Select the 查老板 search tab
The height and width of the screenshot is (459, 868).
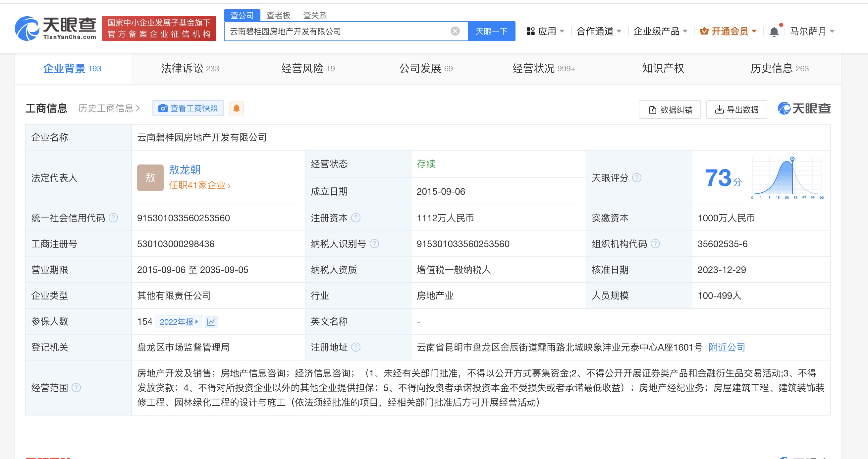(278, 16)
